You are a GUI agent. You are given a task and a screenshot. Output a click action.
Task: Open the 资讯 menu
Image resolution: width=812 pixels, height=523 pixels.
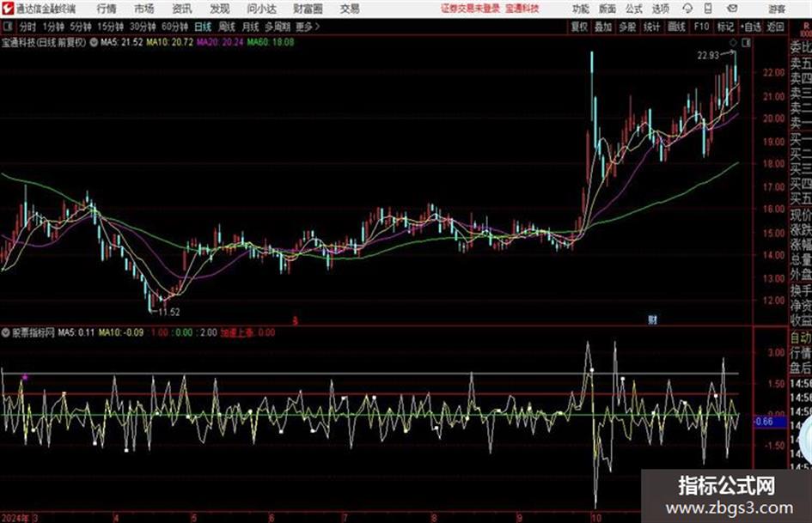182,9
